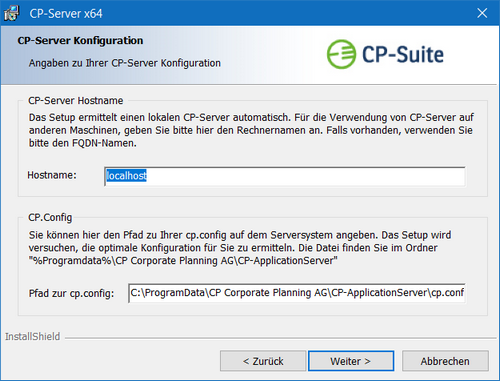
Task: Click the cp.config path description paragraph
Action: tap(240, 248)
